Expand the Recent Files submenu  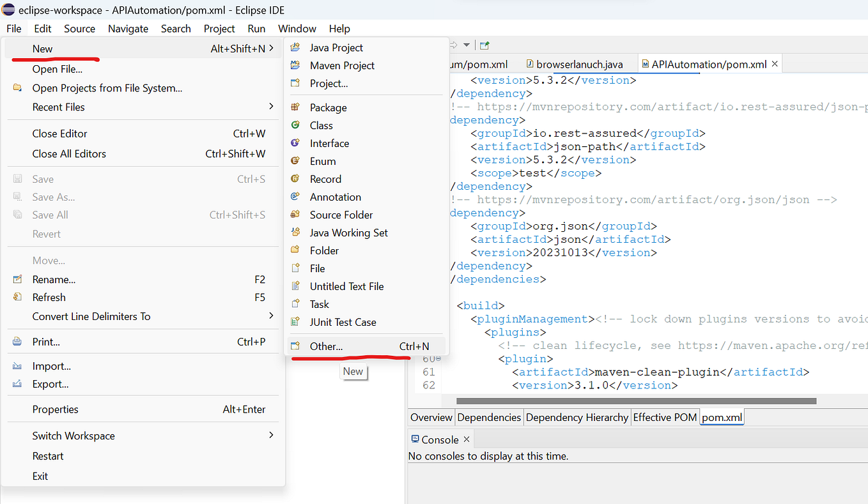click(144, 107)
